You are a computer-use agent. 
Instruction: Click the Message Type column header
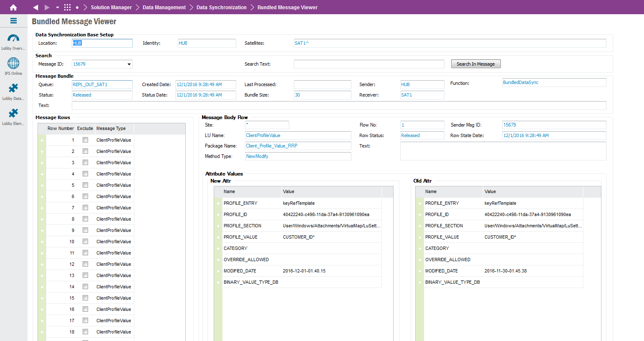pyautogui.click(x=111, y=128)
